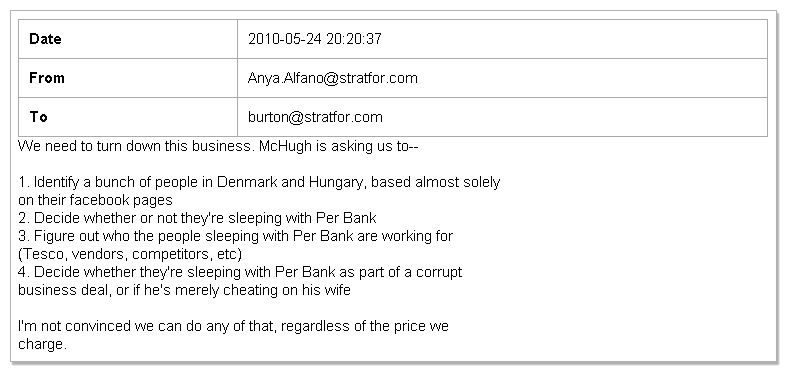Click the line 'on their facebook pages'
Screen dimensions: 787x372
[95, 200]
